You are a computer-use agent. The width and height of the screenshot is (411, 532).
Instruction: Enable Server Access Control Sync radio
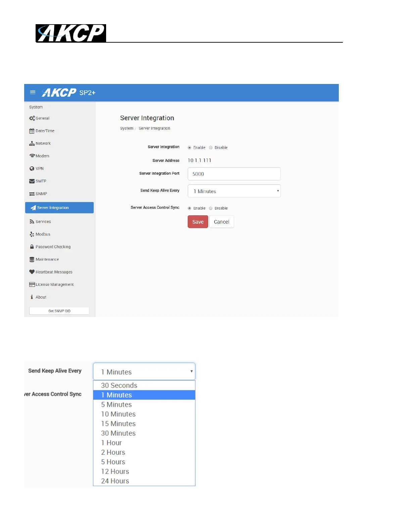(x=189, y=208)
